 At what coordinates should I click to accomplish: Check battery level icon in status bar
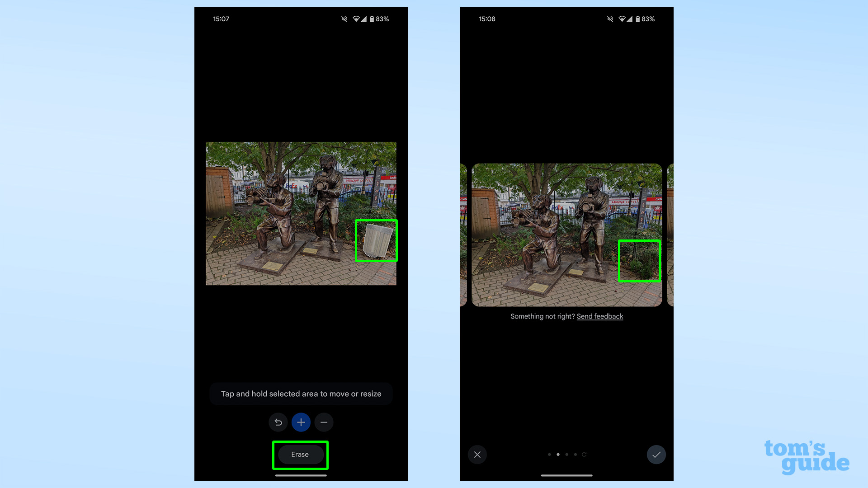click(374, 19)
